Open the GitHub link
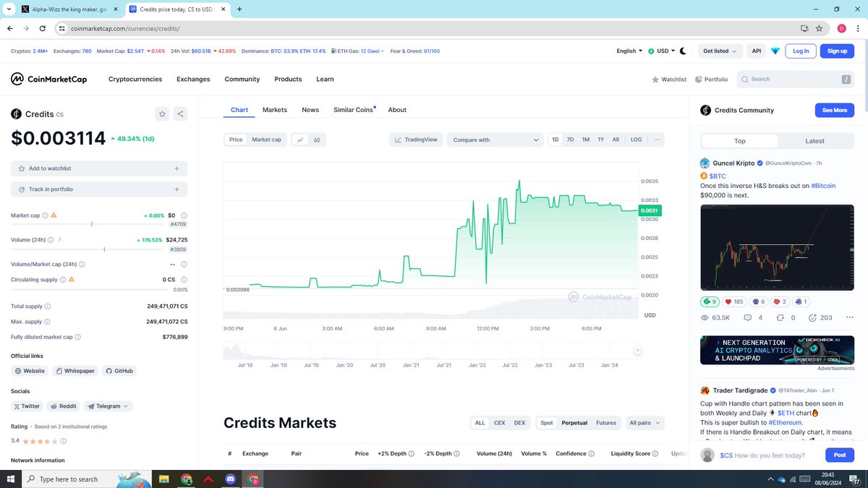The image size is (868, 488). tap(119, 371)
